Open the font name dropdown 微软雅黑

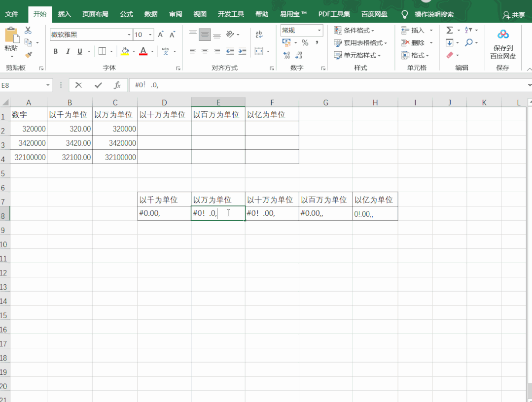(x=129, y=34)
